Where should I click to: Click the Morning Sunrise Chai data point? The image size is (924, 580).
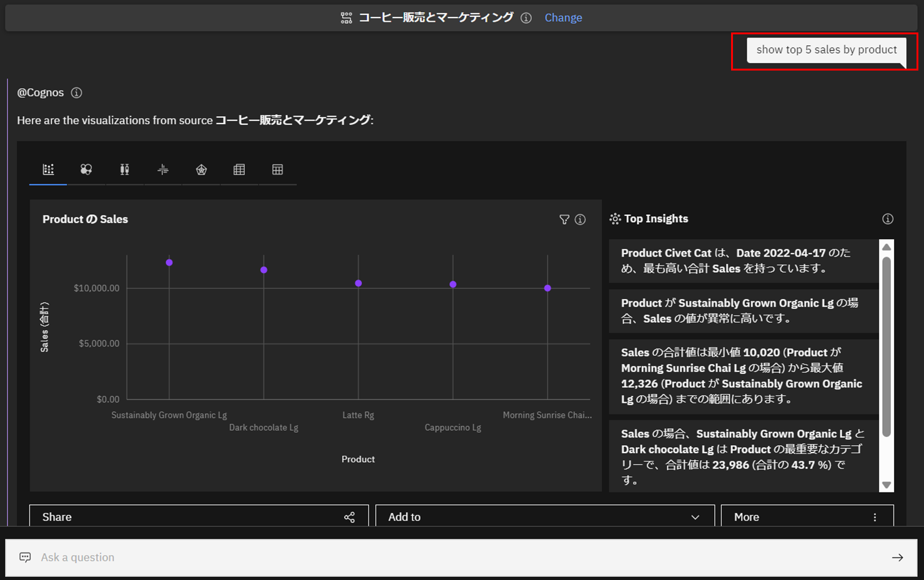coord(548,288)
